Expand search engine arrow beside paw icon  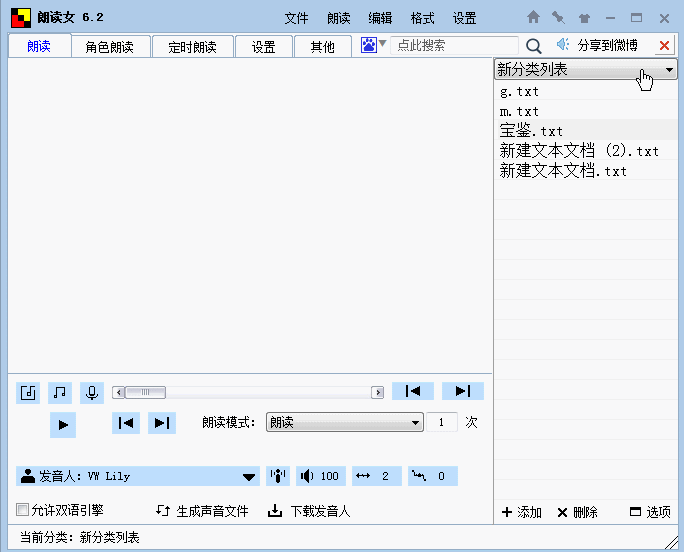[x=383, y=43]
